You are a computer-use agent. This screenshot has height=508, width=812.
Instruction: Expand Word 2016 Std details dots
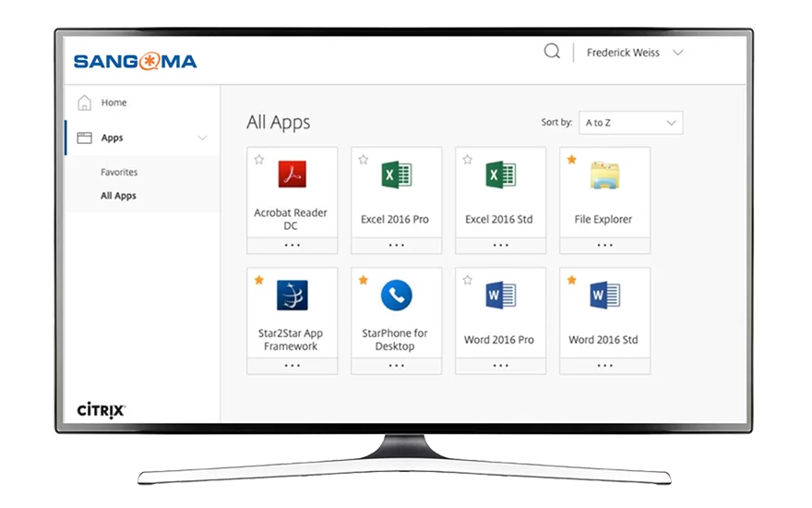(x=605, y=366)
